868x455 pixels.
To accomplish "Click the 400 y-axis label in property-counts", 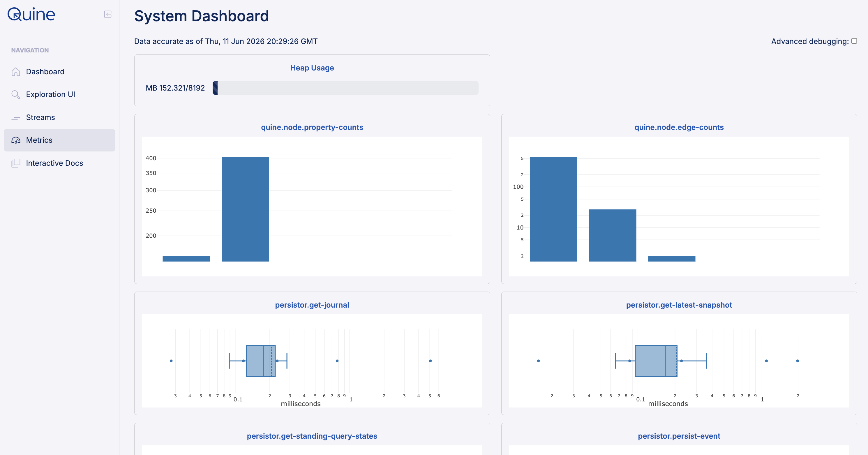I will 151,158.
